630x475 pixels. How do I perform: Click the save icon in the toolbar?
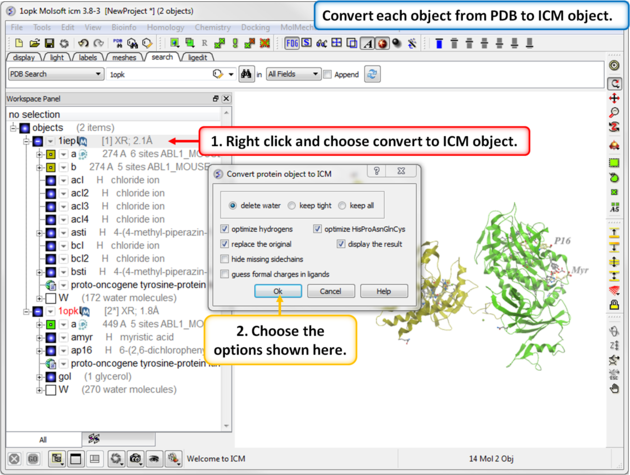[49, 44]
